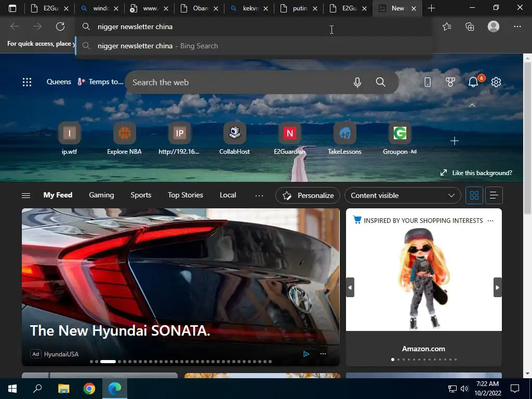Click the browser Refresh button
Viewport: 532px width, 399px height.
(60, 26)
